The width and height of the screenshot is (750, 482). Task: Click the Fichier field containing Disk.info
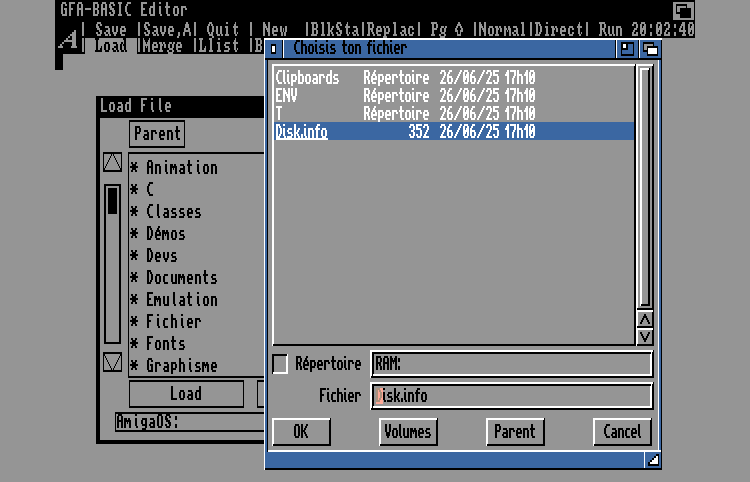511,396
